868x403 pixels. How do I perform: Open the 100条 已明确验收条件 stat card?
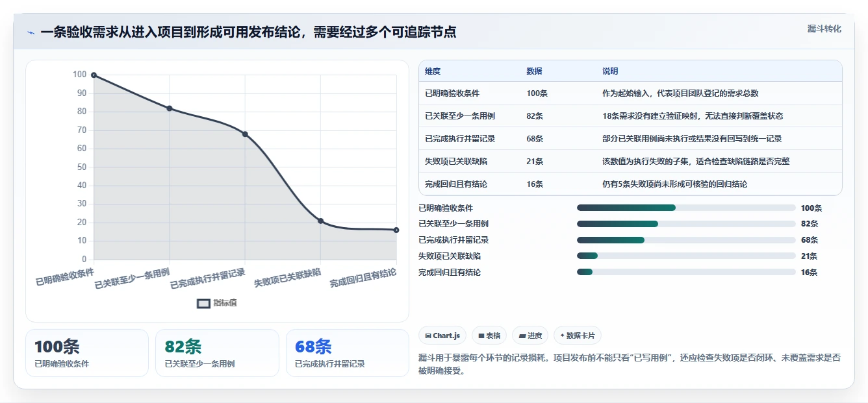[x=87, y=353]
